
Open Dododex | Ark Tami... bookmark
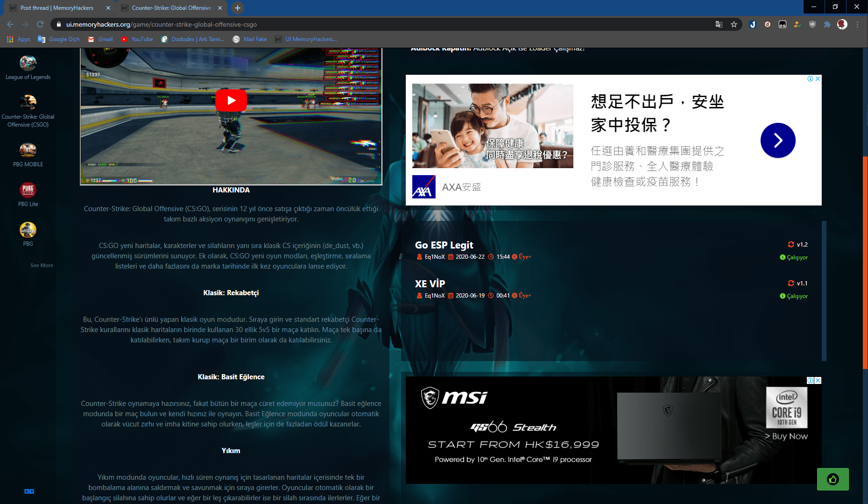coord(192,39)
